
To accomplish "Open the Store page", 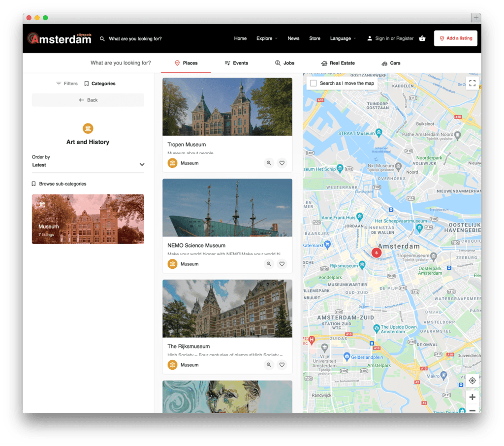I will click(315, 38).
